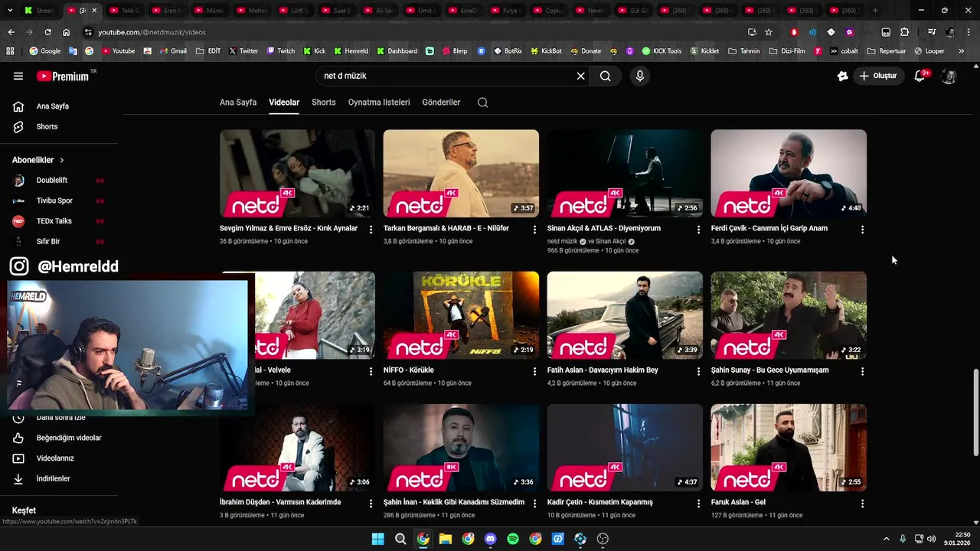This screenshot has width=980, height=551.
Task: Select the Videolar tab
Action: [284, 103]
